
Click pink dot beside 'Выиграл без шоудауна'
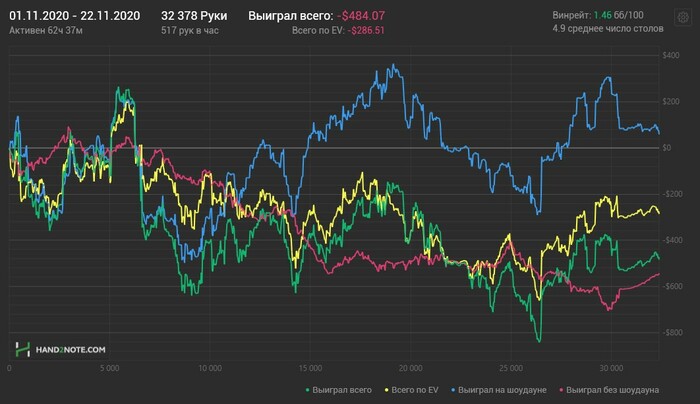(564, 389)
